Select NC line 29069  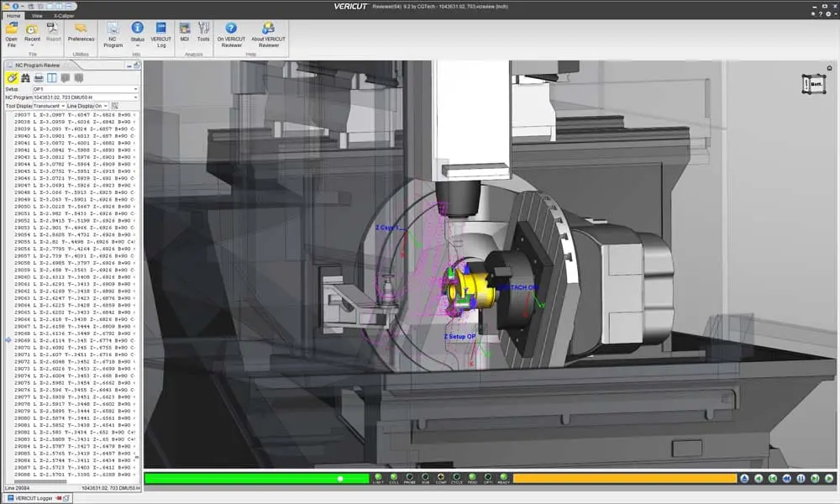pyautogui.click(x=74, y=341)
